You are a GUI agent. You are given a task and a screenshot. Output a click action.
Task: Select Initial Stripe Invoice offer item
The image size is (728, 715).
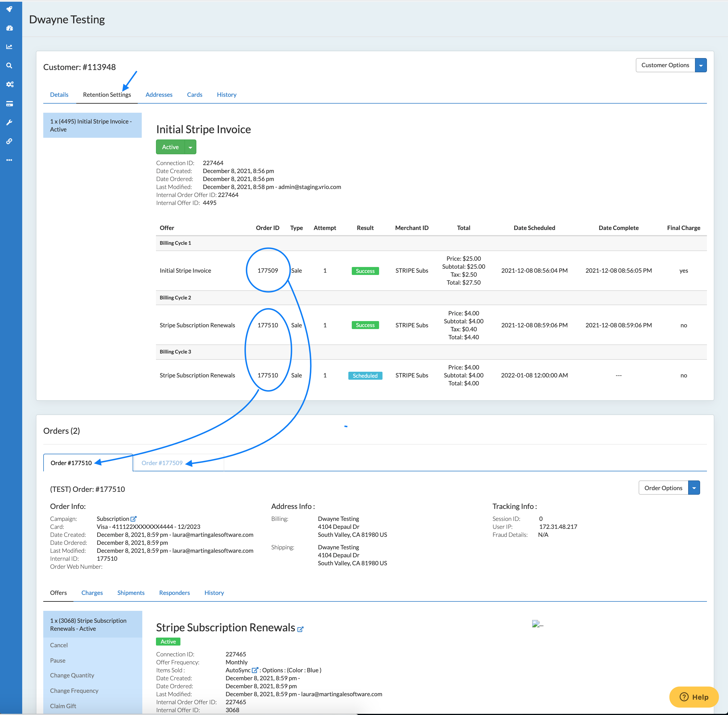pos(92,126)
